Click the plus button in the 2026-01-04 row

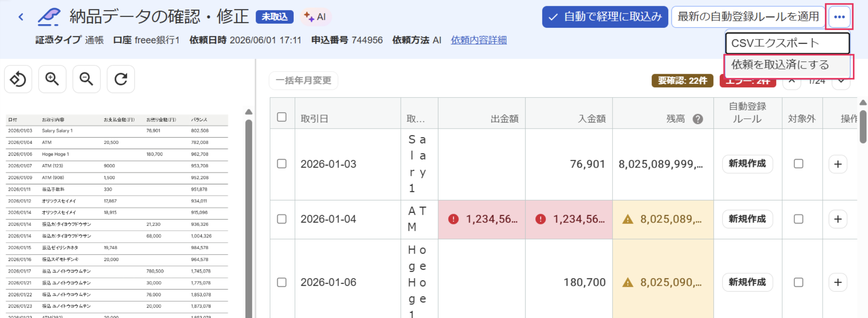coord(838,219)
